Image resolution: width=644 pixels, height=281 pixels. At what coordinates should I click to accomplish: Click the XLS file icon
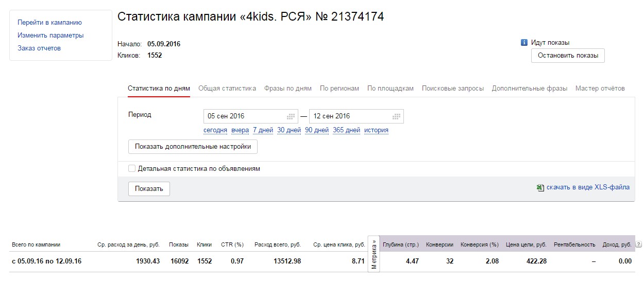540,188
